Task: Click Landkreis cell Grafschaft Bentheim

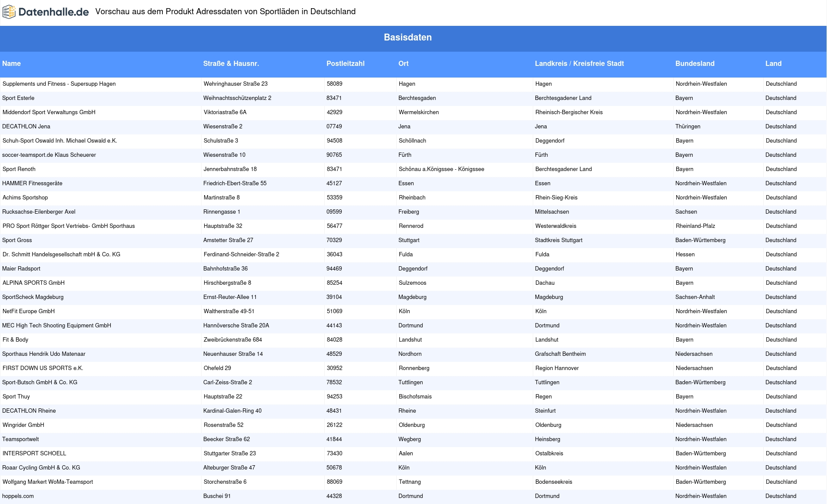Action: (560, 354)
